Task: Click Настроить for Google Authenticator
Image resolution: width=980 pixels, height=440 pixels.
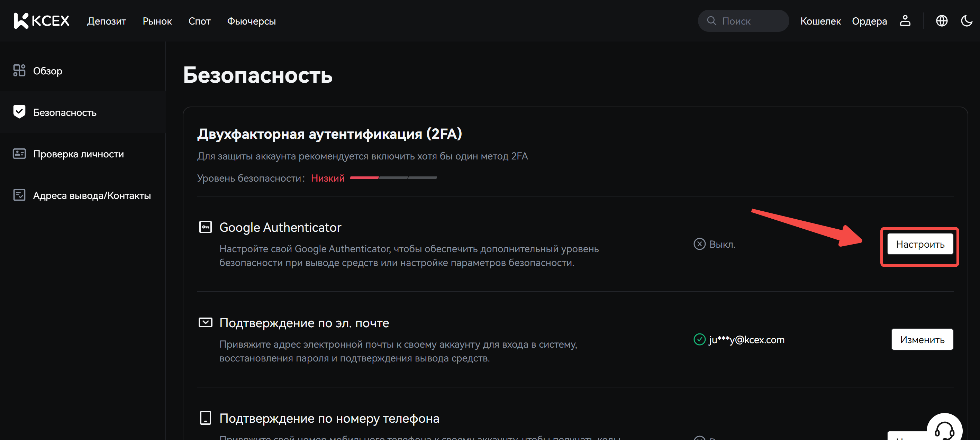Action: (919, 244)
